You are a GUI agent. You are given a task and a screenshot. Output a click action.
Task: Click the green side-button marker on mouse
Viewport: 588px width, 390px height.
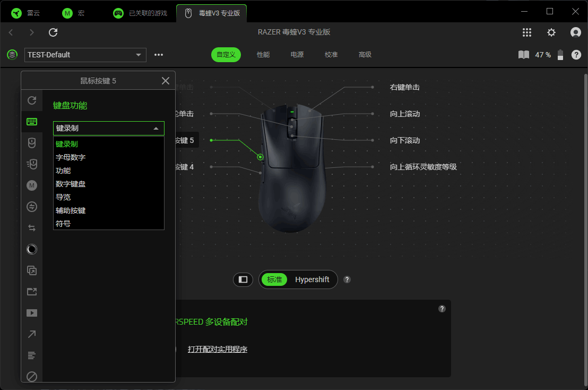(x=260, y=157)
